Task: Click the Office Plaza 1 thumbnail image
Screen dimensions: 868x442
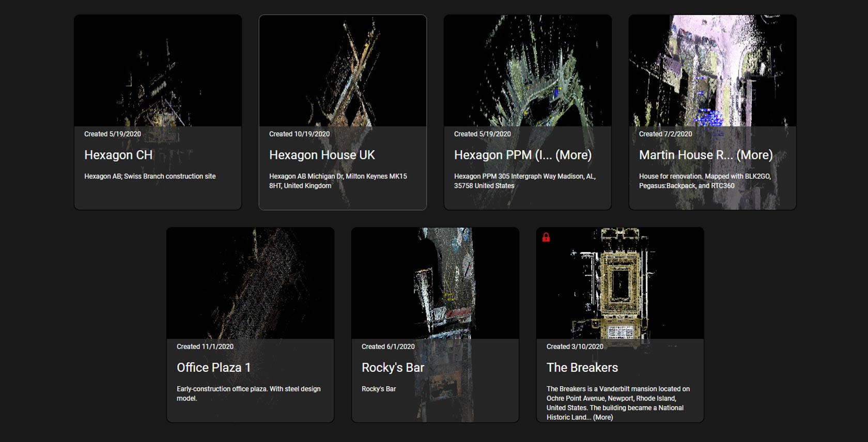Action: click(x=250, y=283)
